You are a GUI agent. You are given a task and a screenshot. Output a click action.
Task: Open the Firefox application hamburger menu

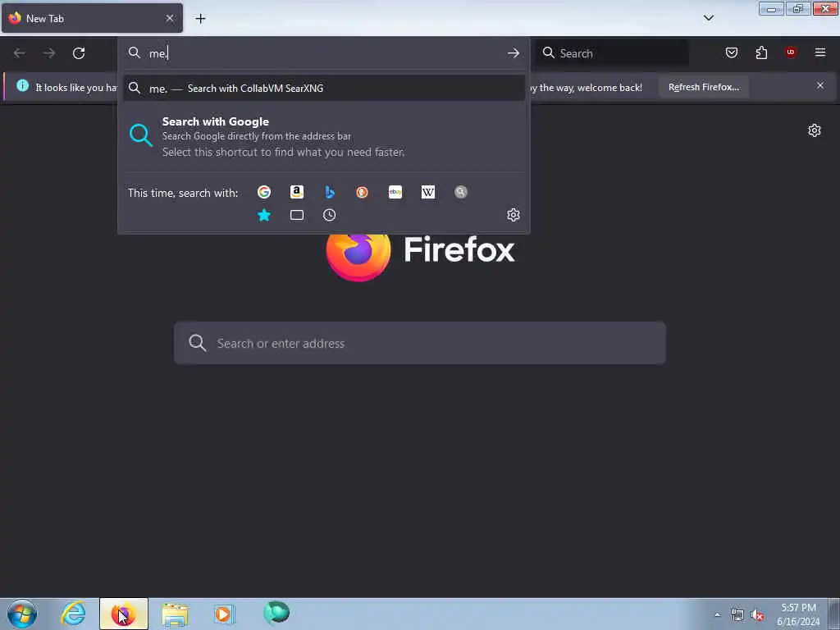point(820,52)
